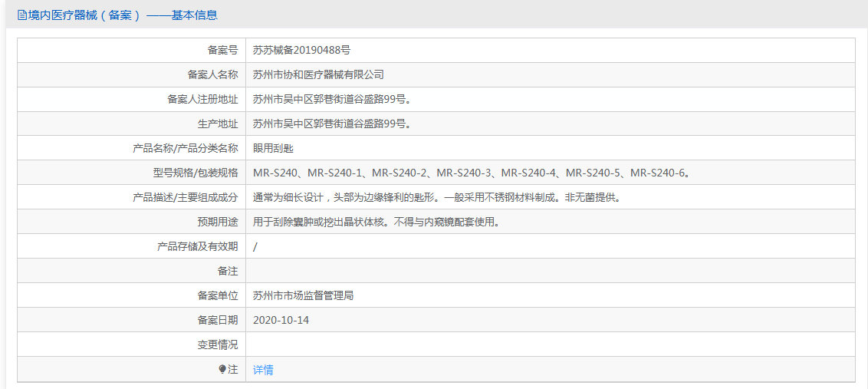The height and width of the screenshot is (389, 868).
Task: Select address value in 备案人注册地址 row
Action: (x=331, y=99)
